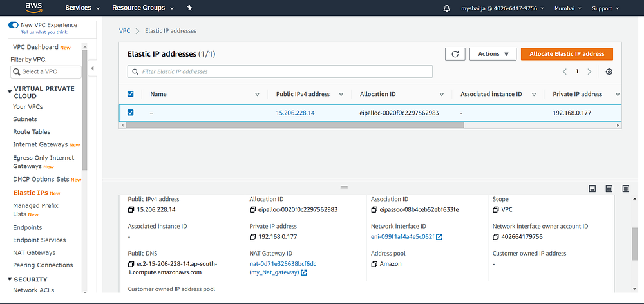This screenshot has height=304, width=644.
Task: Click Allocate Elastic IP address button
Action: coord(567,54)
